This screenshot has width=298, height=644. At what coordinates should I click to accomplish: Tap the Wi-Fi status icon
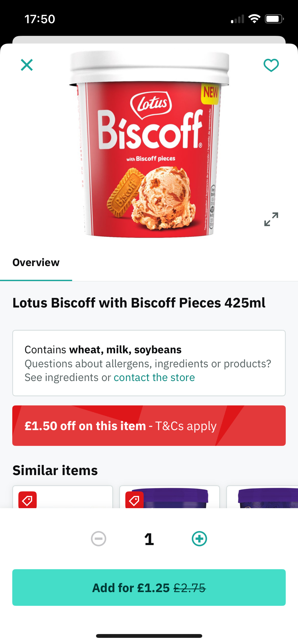point(254,19)
